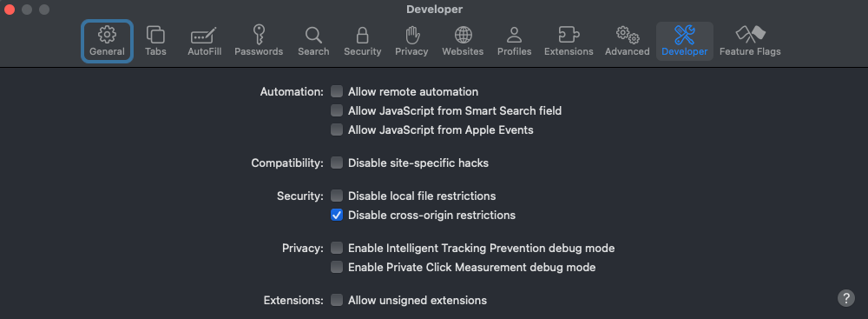Click the help question mark button
The height and width of the screenshot is (319, 868).
click(845, 298)
